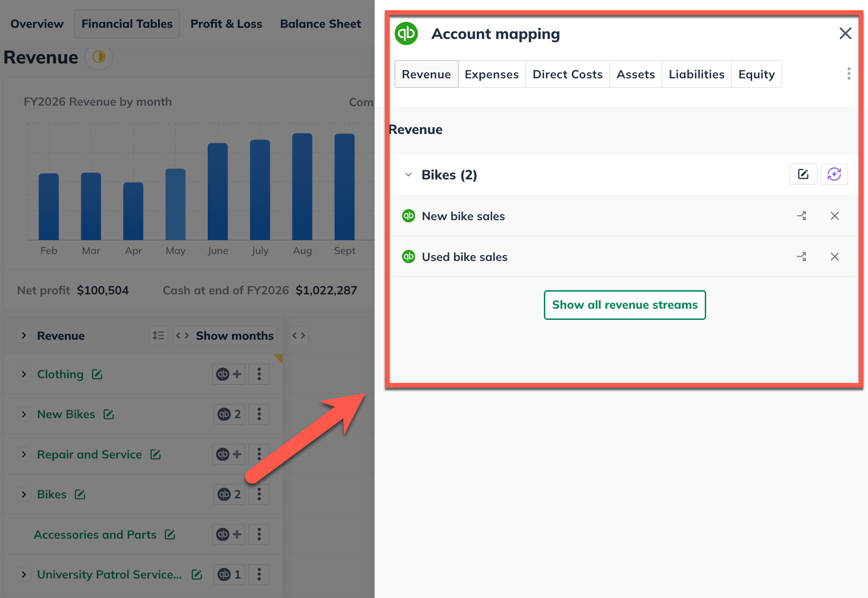Image resolution: width=868 pixels, height=598 pixels.
Task: Edit the University Patrol Service stream
Action: [197, 574]
